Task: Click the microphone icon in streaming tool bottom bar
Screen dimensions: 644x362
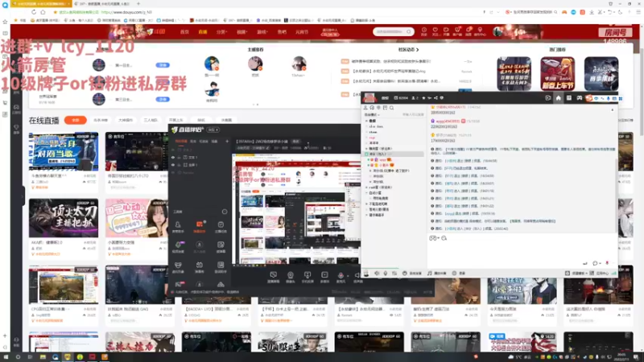Action: [341, 275]
